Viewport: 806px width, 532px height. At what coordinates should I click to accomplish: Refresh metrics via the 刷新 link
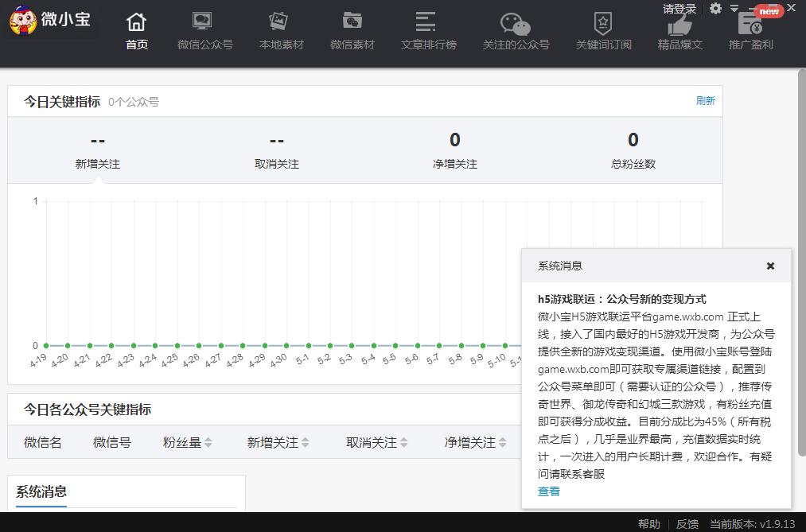click(705, 101)
